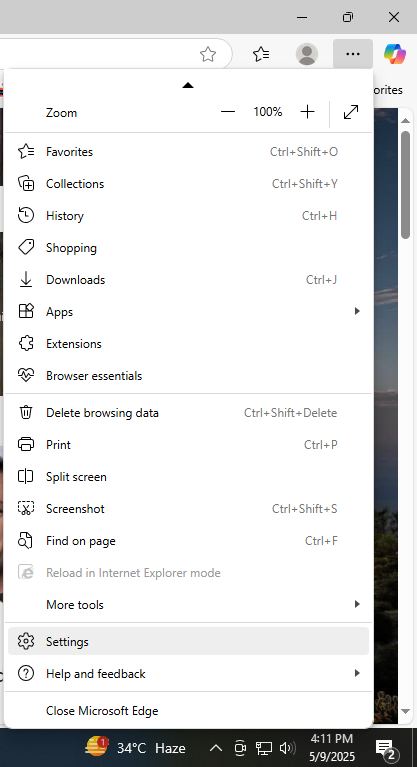This screenshot has width=417, height=767.
Task: Expand the Apps submenu arrow
Action: coord(357,311)
